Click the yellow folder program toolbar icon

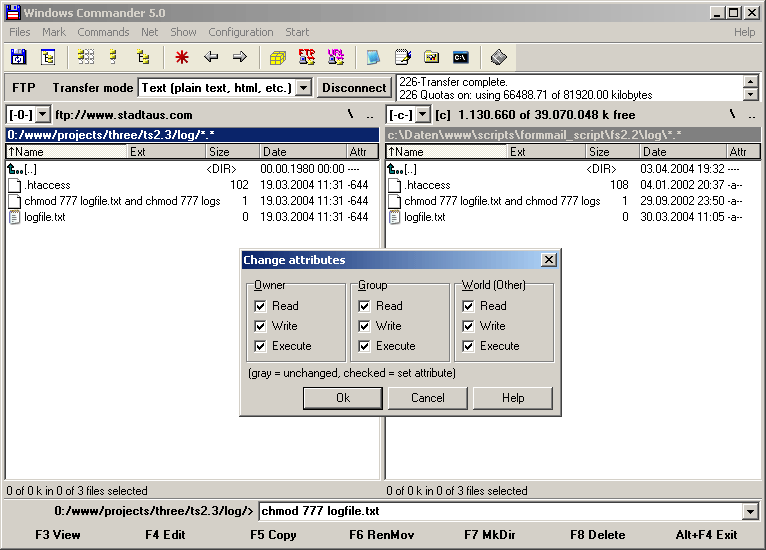pos(431,57)
